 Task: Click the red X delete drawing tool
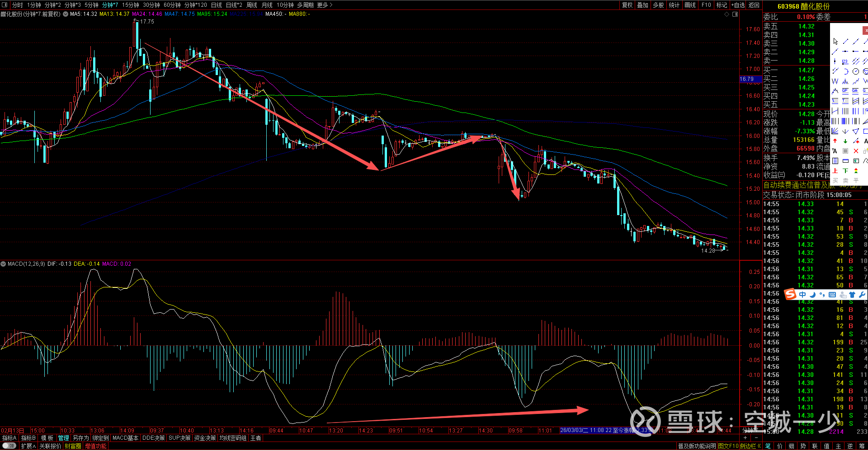pos(855,151)
